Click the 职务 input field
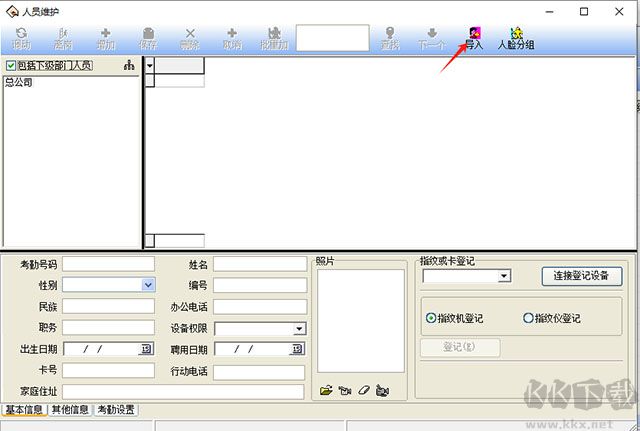This screenshot has width=640, height=431. pyautogui.click(x=109, y=327)
